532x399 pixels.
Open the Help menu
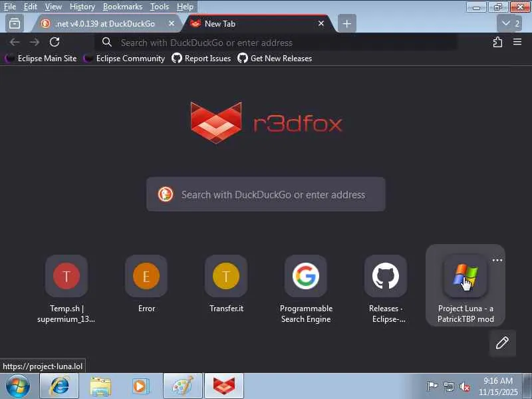point(185,7)
